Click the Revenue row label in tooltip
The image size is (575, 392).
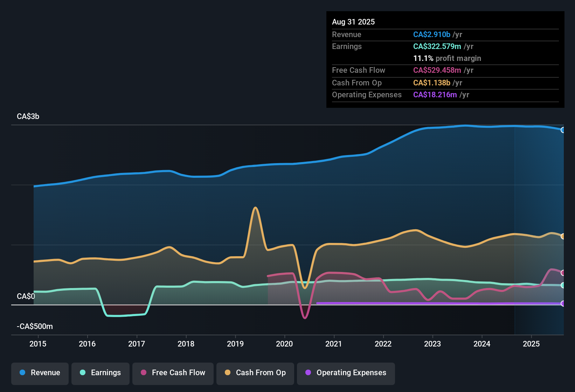(347, 34)
